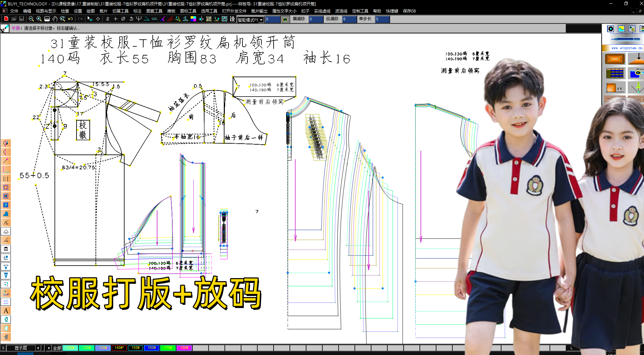This screenshot has width=644, height=355.
Task: Activate the hand pan tool
Action: coord(55,19)
